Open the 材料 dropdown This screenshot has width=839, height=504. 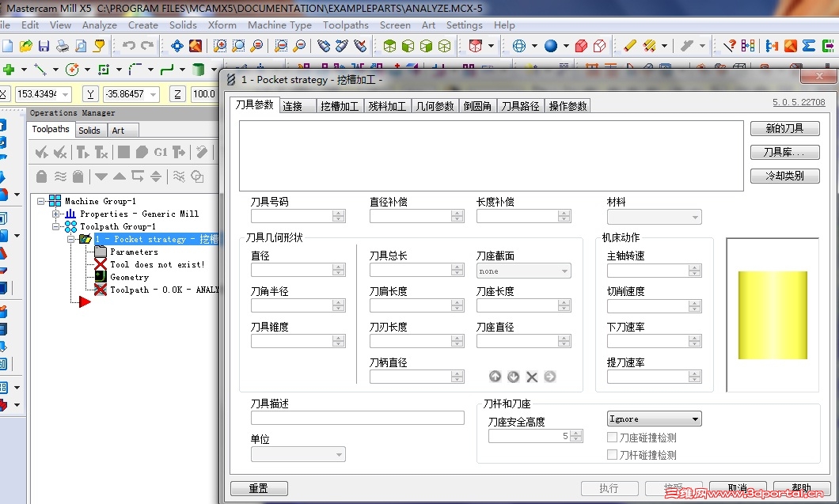(x=654, y=217)
